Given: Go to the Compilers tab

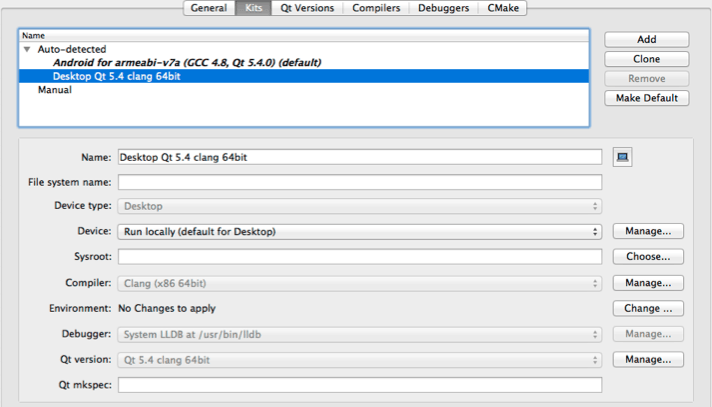Looking at the screenshot, I should click(x=376, y=8).
